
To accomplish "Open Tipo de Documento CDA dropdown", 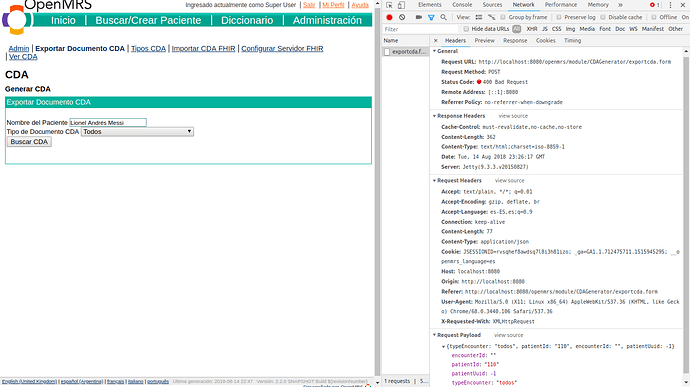I will pyautogui.click(x=137, y=132).
